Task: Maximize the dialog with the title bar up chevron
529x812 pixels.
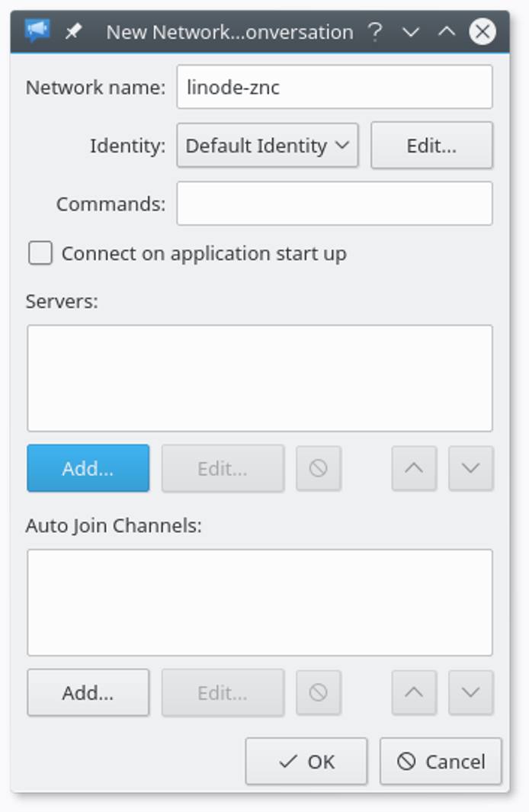Action: (447, 31)
